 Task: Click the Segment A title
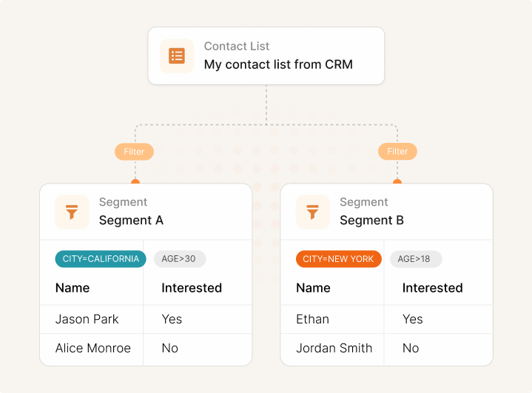131,220
